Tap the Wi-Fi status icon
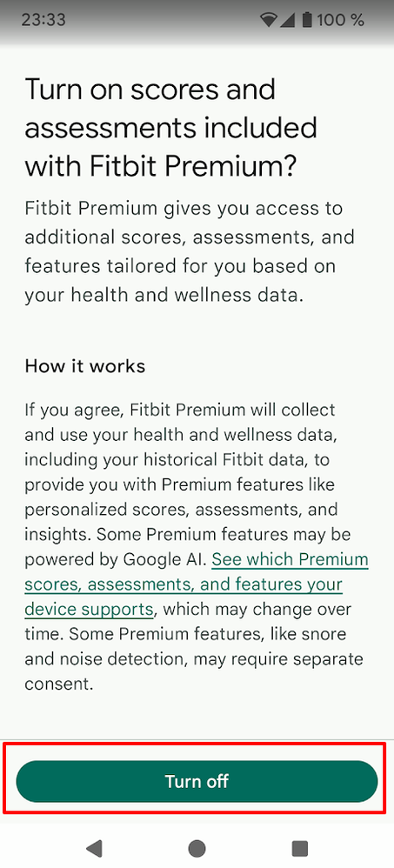394x868 pixels. 269,21
